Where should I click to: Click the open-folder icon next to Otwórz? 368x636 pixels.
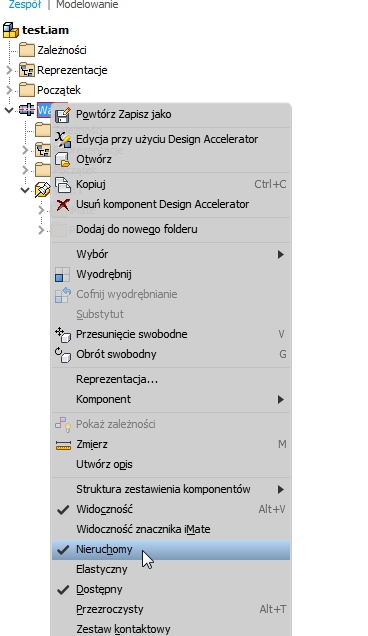click(63, 159)
